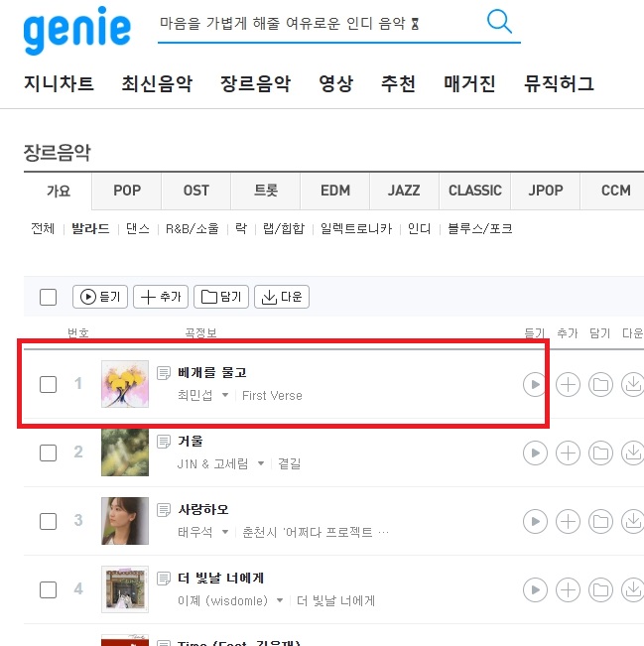This screenshot has height=646, width=644.
Task: Select the 인디 subgenre link
Action: pos(419,228)
